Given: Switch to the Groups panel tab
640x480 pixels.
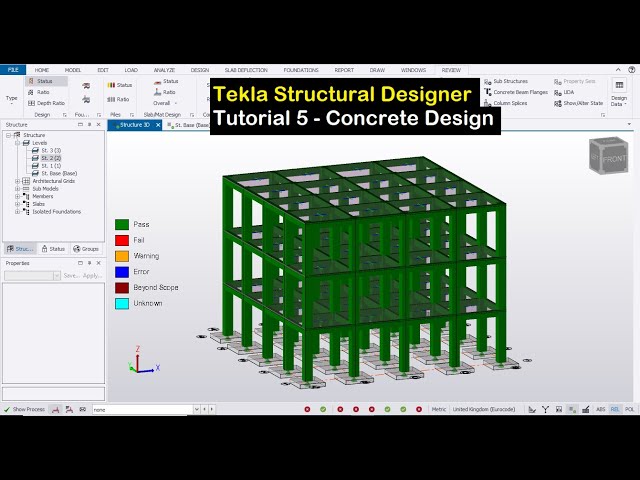Looking at the screenshot, I should pyautogui.click(x=86, y=249).
